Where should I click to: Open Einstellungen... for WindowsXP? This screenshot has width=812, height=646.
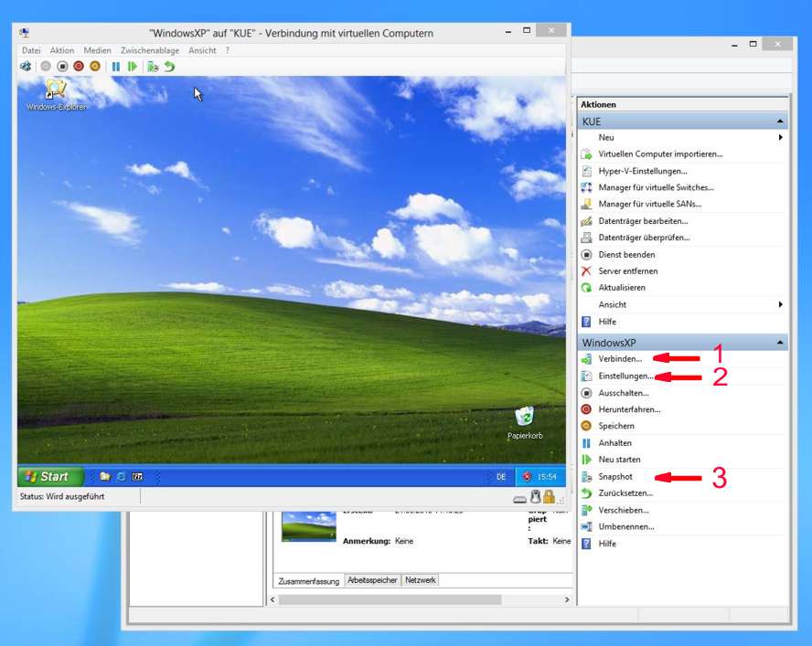tap(625, 376)
